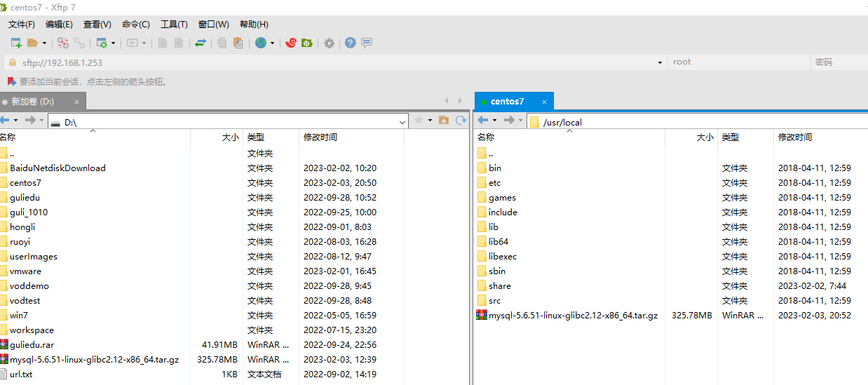
Task: Click the green Xftp folder toolbar icon
Action: (306, 43)
